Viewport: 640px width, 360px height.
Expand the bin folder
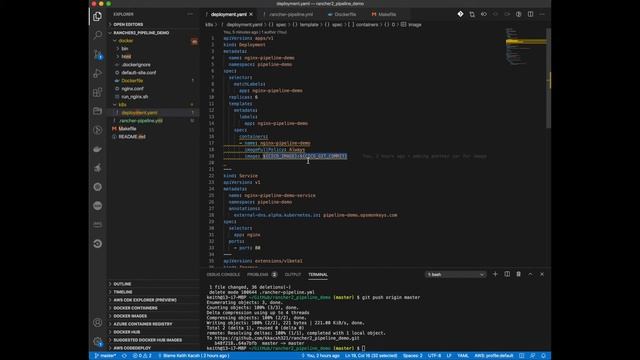124,49
